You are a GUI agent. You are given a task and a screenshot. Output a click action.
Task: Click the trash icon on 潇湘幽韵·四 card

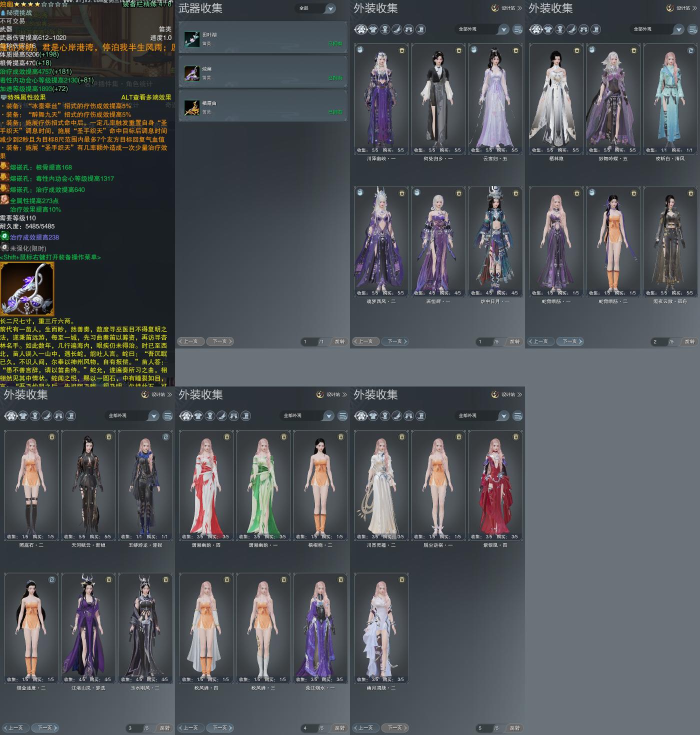click(x=227, y=437)
